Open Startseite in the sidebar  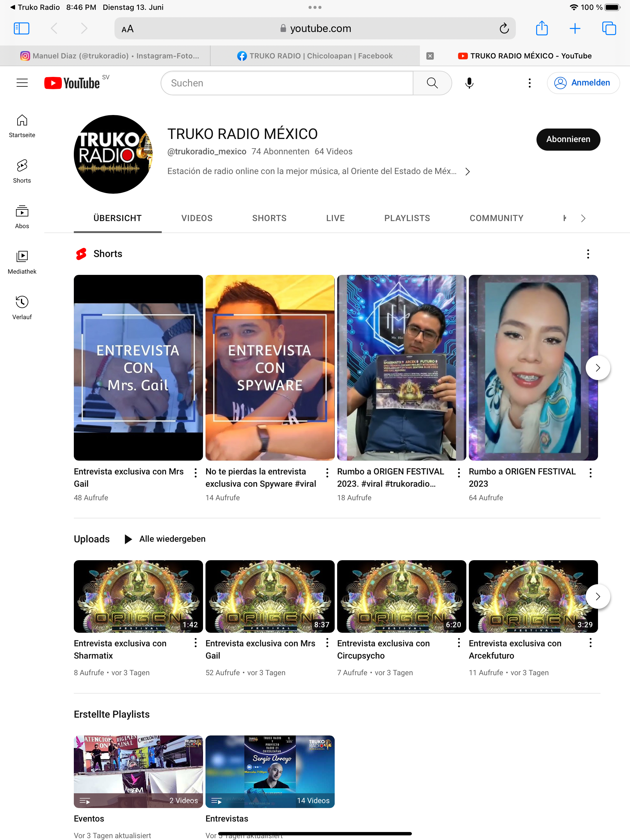pyautogui.click(x=22, y=126)
